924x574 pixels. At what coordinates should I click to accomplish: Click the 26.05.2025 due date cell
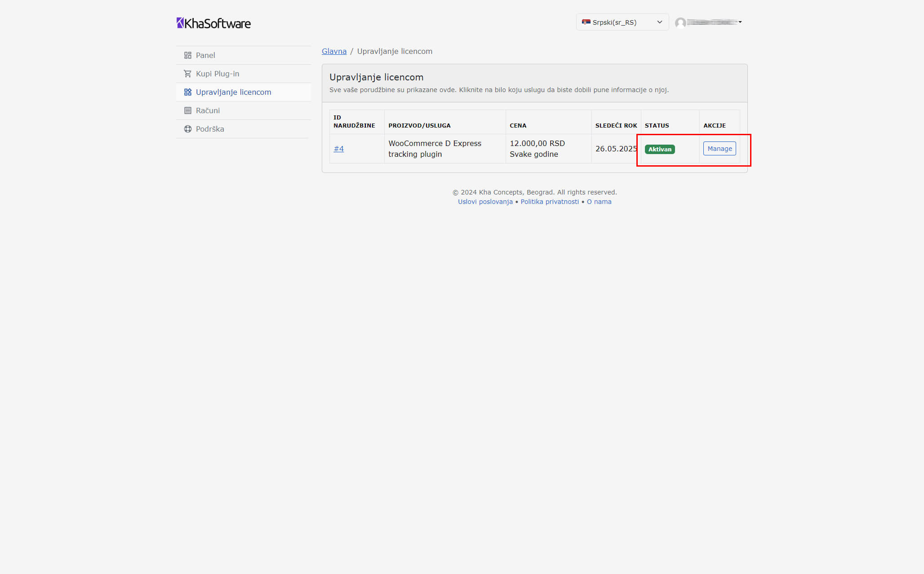click(616, 149)
